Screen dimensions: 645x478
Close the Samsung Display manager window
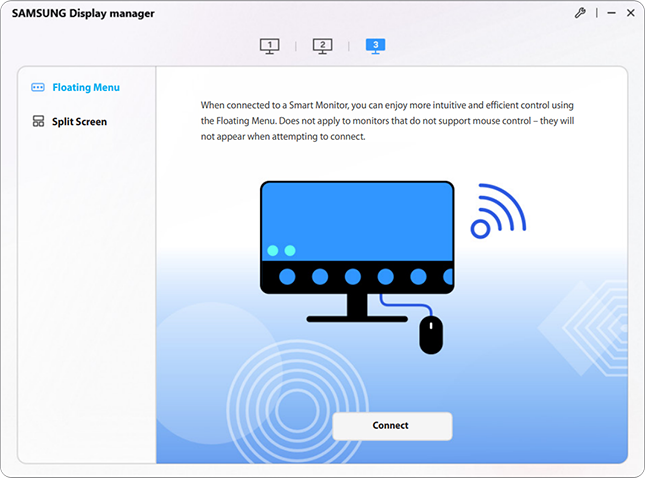point(630,13)
